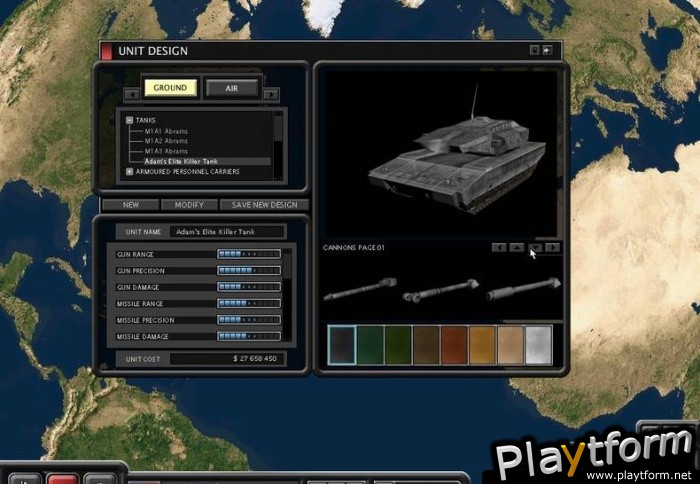This screenshot has height=484, width=700.
Task: Adjust the Missile Damage slider
Action: 249,336
